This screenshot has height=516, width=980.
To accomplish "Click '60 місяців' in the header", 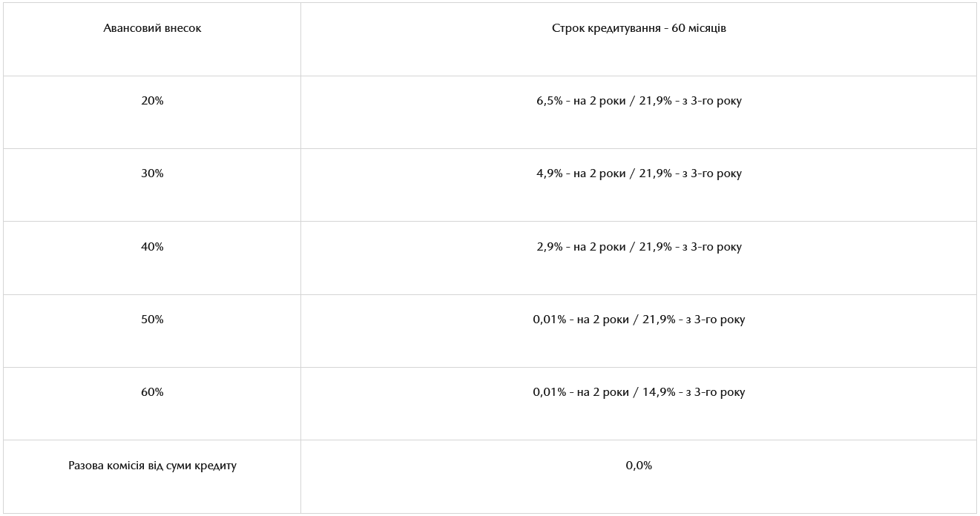I will (699, 28).
